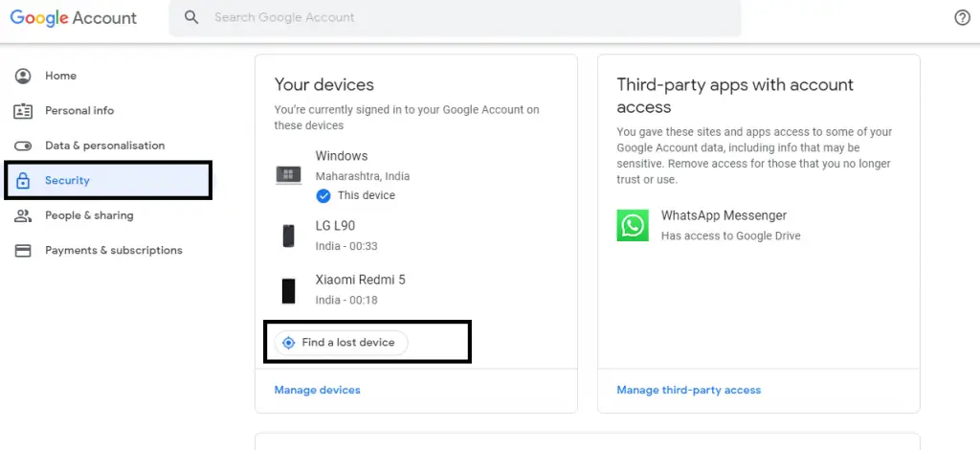Viewport: 980px width, 450px height.
Task: Click Maharashtra, India location text
Action: (363, 176)
